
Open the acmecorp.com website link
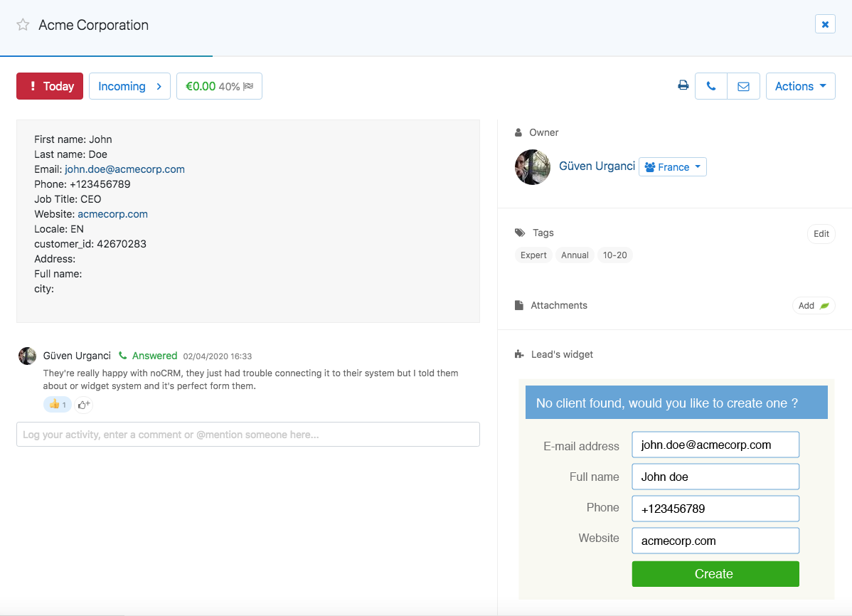[x=112, y=214]
